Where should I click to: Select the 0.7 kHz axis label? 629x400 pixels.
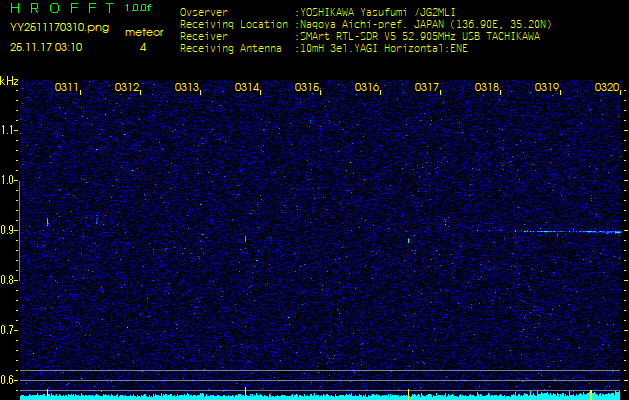coord(9,330)
